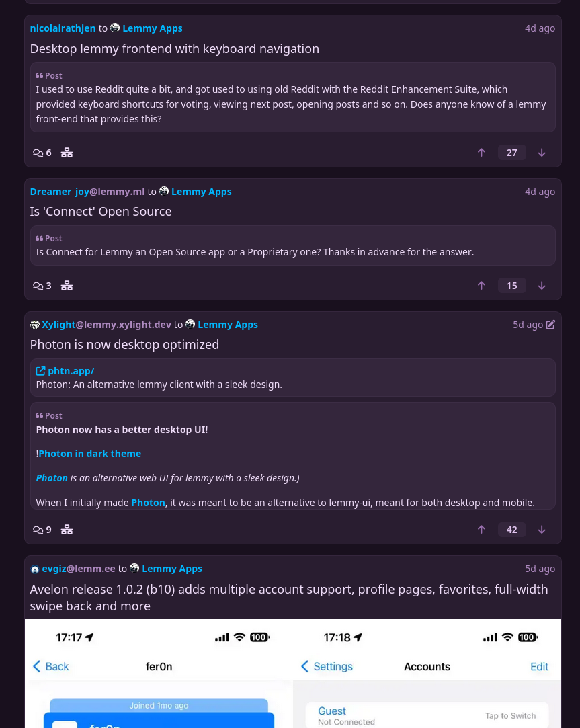This screenshot has height=728, width=580.
Task: Visit Dreamer_joy@lemmy.ml profile
Action: coord(87,192)
